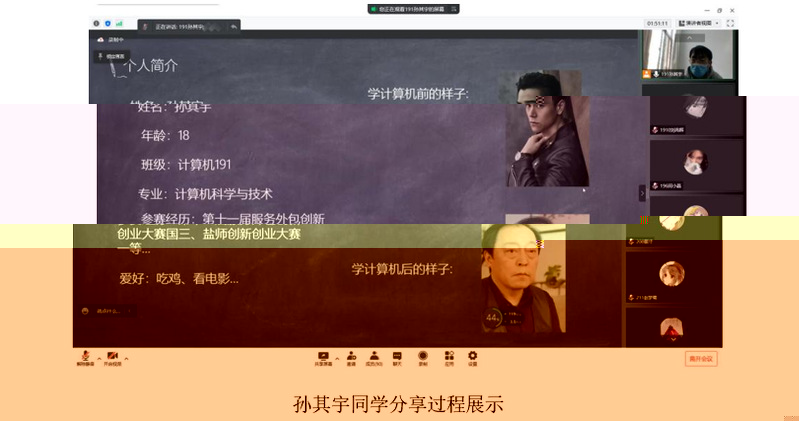
Task: Select the top speaker video thumbnail
Action: coord(688,55)
